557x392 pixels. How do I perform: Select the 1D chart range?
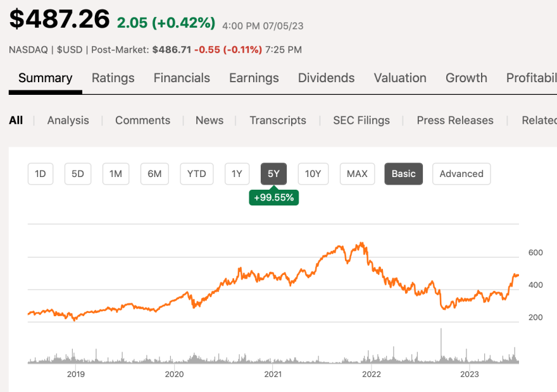pos(41,174)
